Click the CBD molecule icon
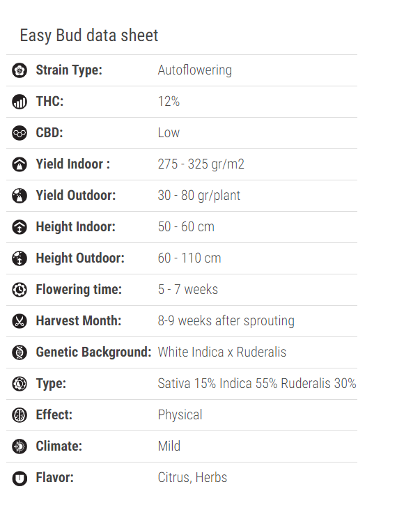The width and height of the screenshot is (420, 505). [20, 133]
